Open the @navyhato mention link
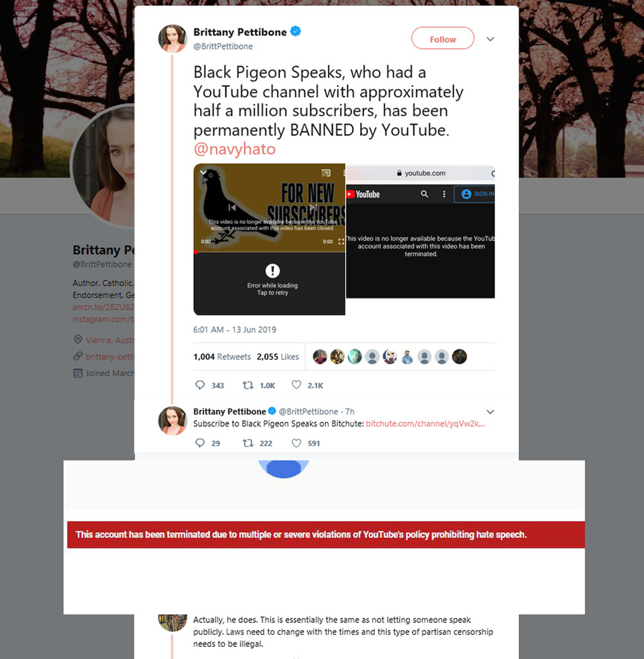Image resolution: width=644 pixels, height=659 pixels. coord(234,149)
